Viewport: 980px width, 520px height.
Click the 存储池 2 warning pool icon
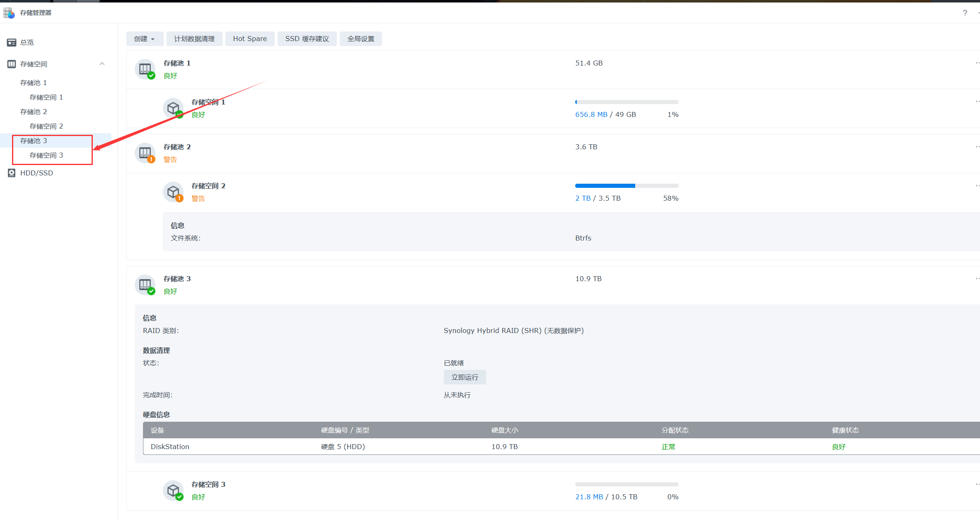click(145, 153)
